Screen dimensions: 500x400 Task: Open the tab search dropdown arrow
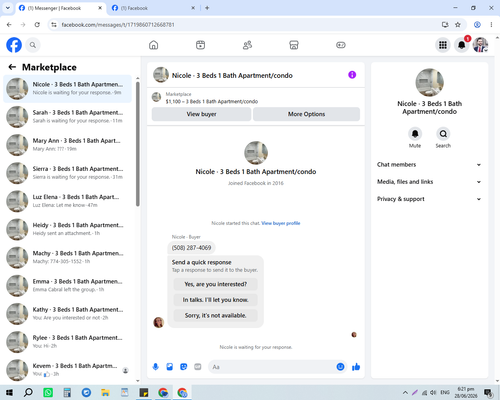click(x=8, y=8)
